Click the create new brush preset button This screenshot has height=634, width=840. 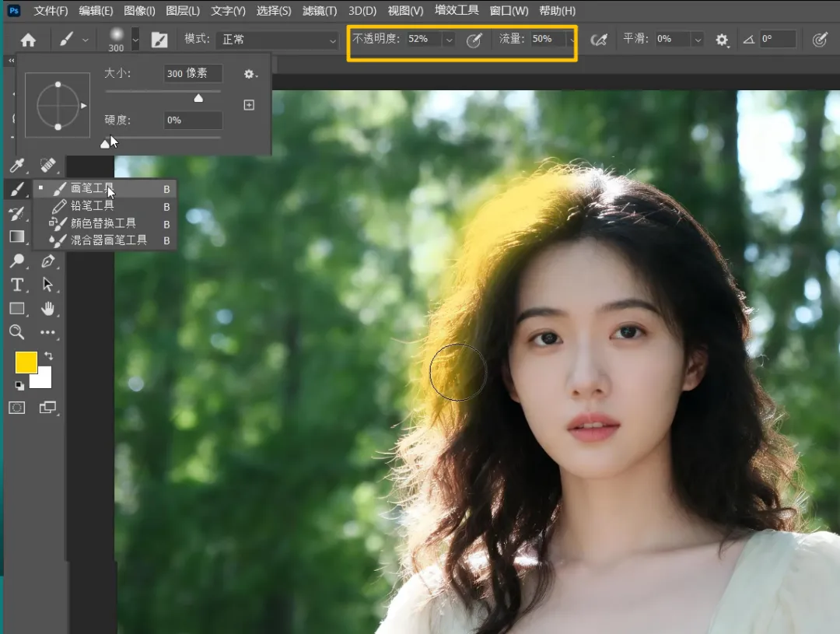[x=249, y=105]
